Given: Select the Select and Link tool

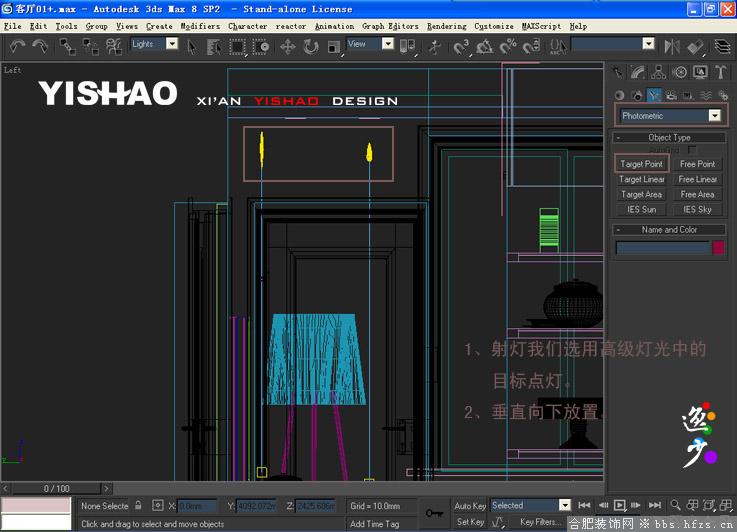Looking at the screenshot, I should pos(67,47).
